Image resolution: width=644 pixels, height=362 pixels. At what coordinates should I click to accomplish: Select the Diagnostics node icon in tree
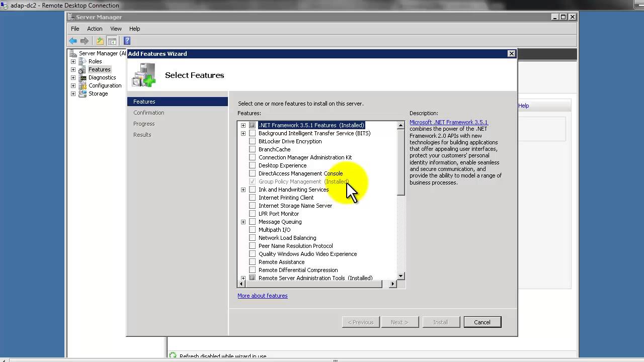(82, 77)
